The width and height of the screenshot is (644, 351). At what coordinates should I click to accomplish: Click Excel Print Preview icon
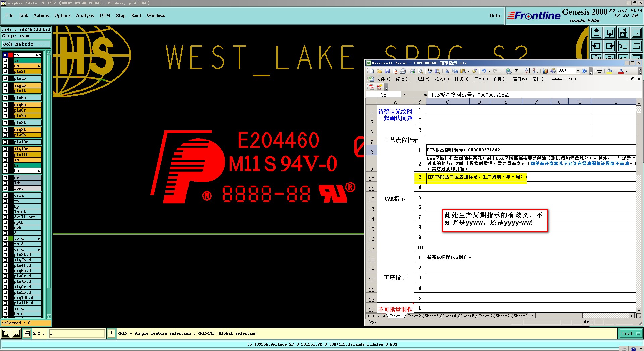click(420, 71)
